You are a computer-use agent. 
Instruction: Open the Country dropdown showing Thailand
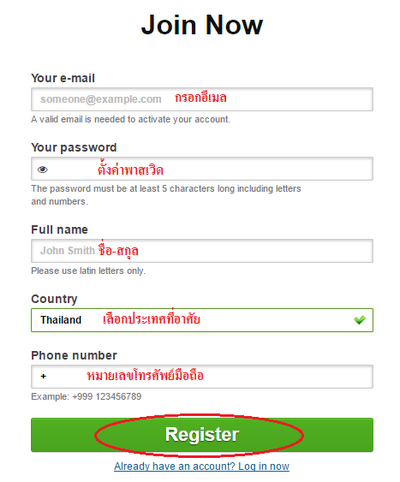click(x=202, y=320)
